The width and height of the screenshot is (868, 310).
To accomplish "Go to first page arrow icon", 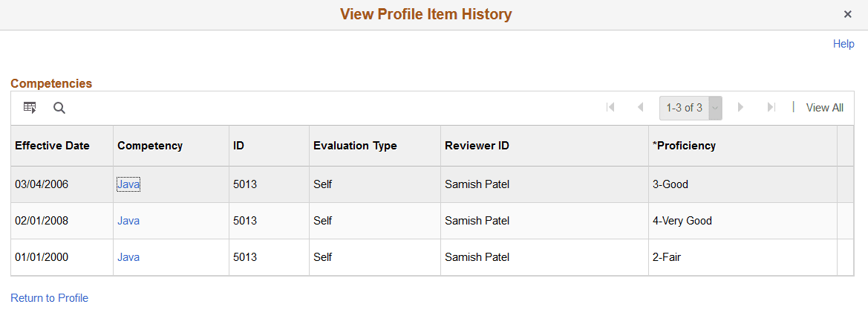I will point(610,108).
